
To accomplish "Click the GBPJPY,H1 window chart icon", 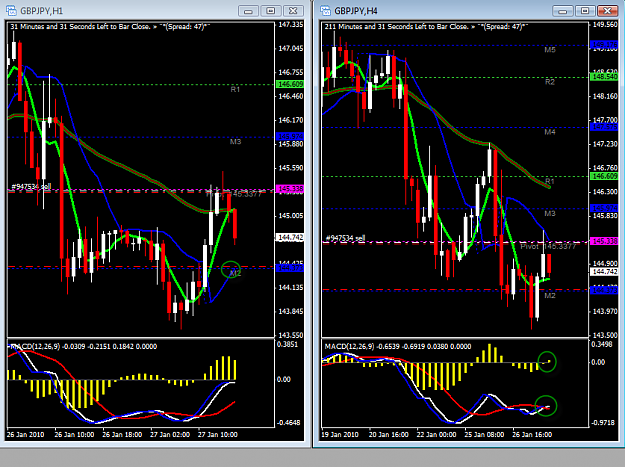I will (11, 11).
